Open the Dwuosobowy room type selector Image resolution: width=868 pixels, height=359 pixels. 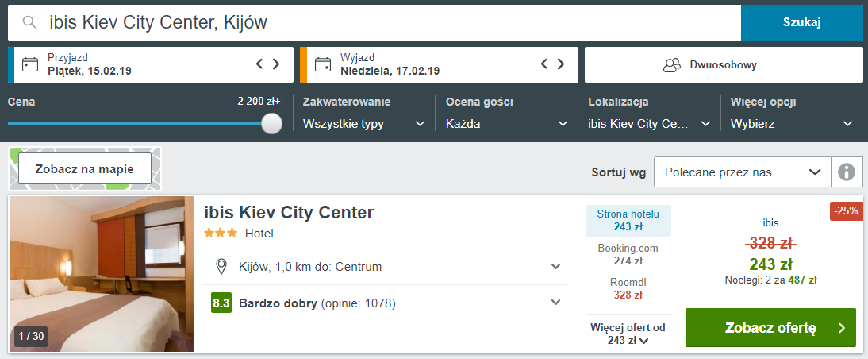(x=724, y=65)
